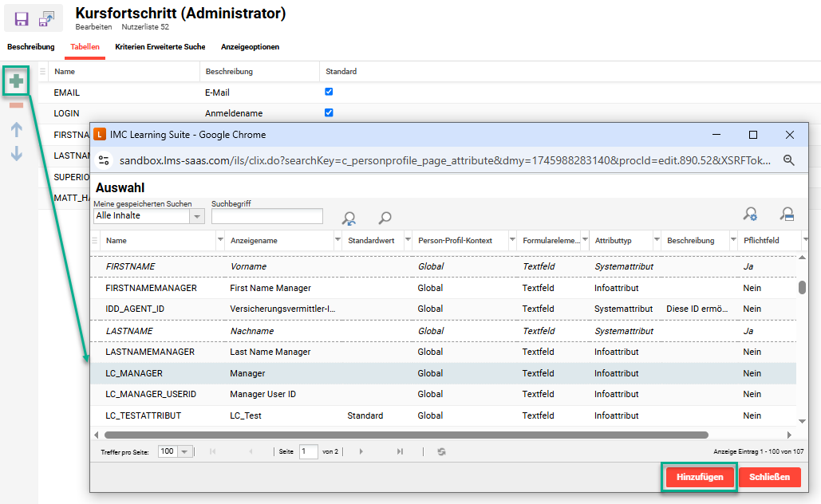Open search settings magnifier with gear

tap(750, 214)
